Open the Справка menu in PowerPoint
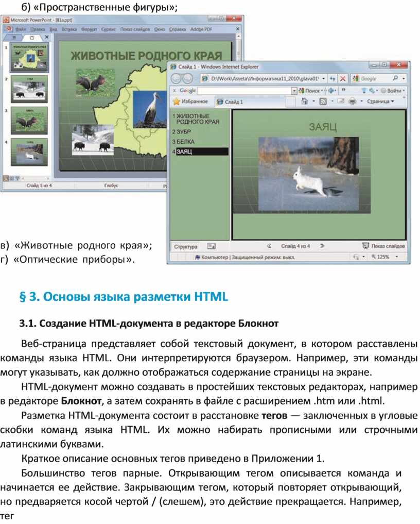420x524 pixels. pyautogui.click(x=177, y=29)
